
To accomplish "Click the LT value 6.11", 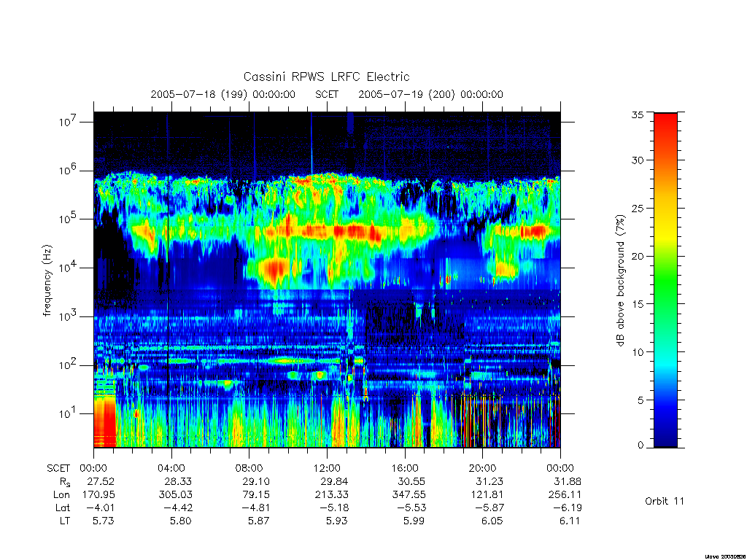I will pos(570,521).
